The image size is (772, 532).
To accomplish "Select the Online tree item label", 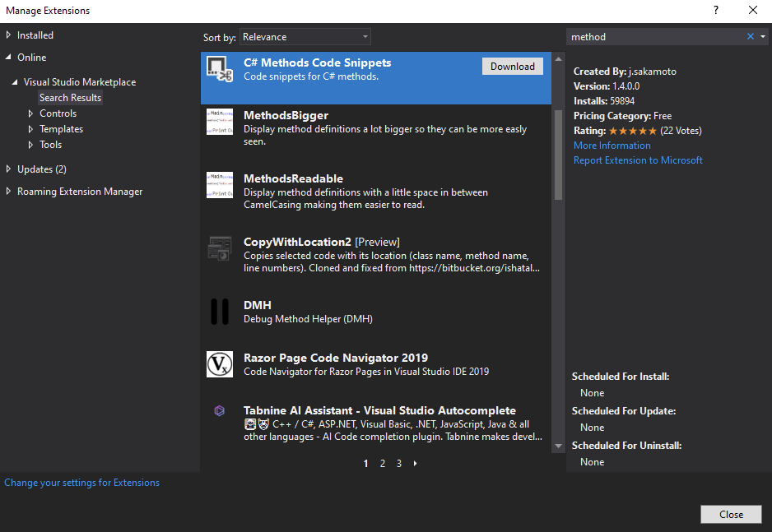I will click(x=32, y=58).
